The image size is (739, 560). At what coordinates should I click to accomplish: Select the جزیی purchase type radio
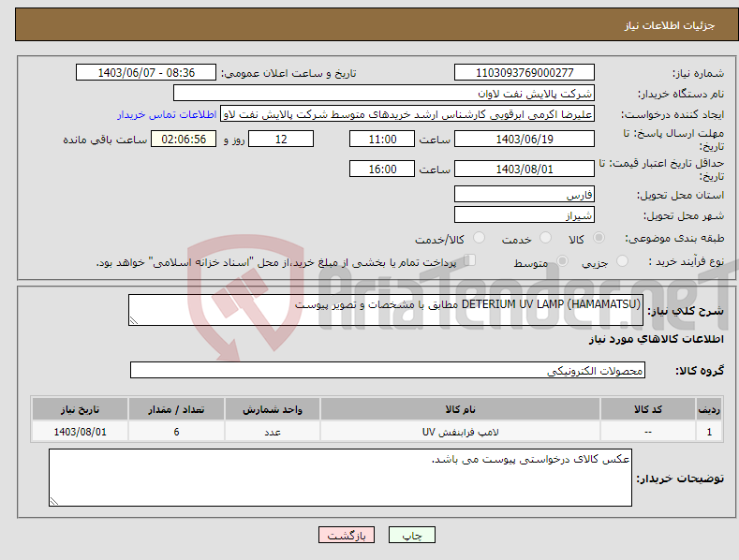[622, 260]
